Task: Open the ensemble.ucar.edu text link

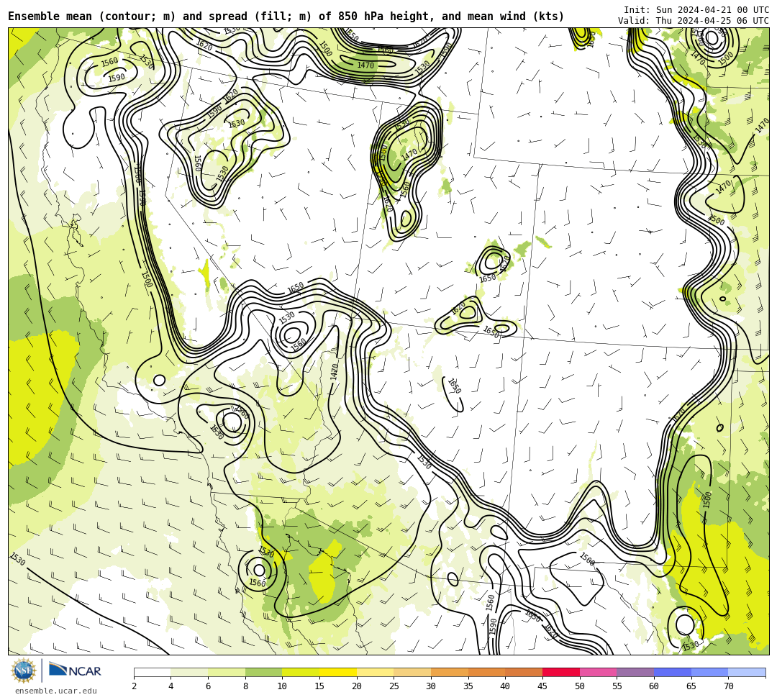Action: click(x=56, y=691)
